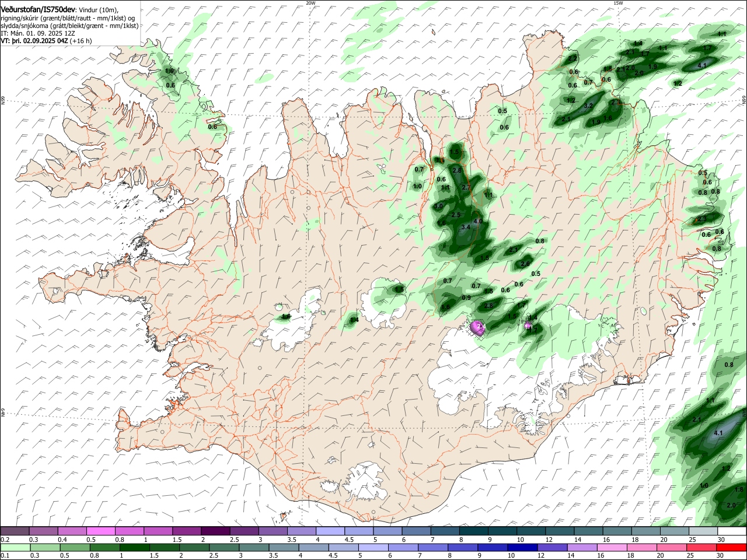Screen dimensions: 747x560
Task: Select the lower-row swatch labeled 2.5
Action: tap(224, 547)
